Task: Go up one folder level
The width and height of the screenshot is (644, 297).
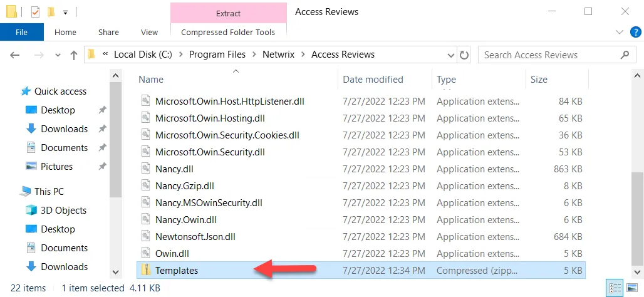Action: [74, 55]
